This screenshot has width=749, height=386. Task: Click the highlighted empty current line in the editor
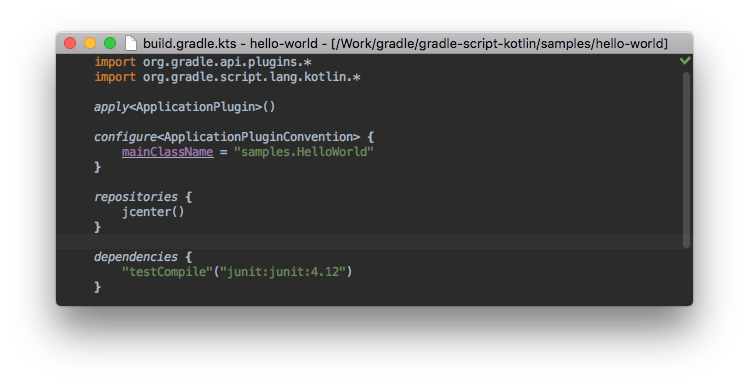click(x=370, y=242)
